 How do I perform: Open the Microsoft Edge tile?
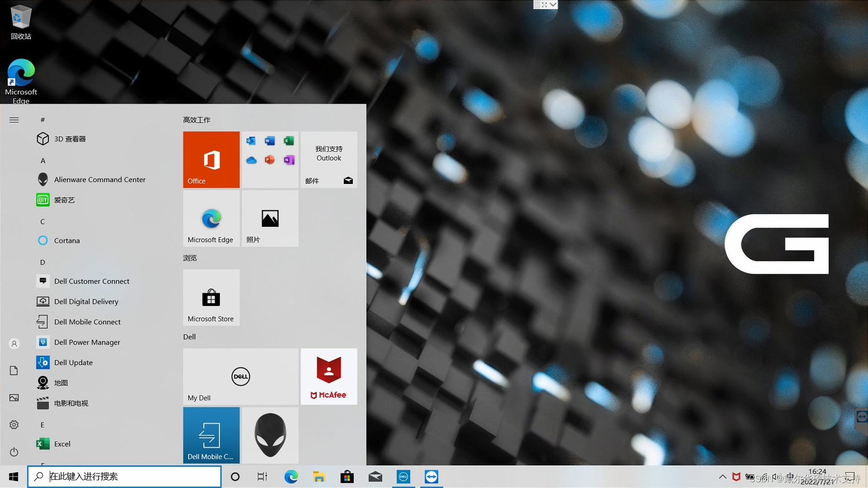click(211, 219)
